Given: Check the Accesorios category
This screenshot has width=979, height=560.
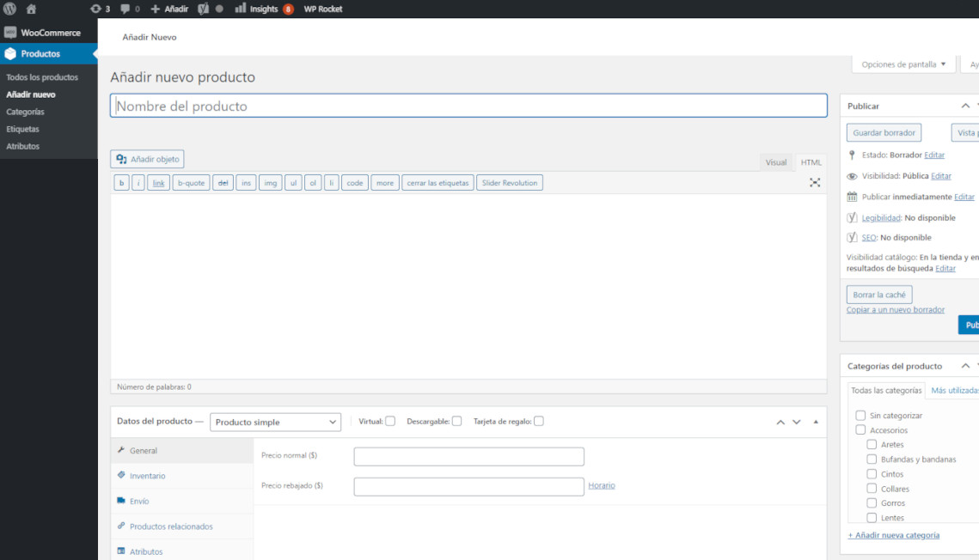Looking at the screenshot, I should coord(860,429).
